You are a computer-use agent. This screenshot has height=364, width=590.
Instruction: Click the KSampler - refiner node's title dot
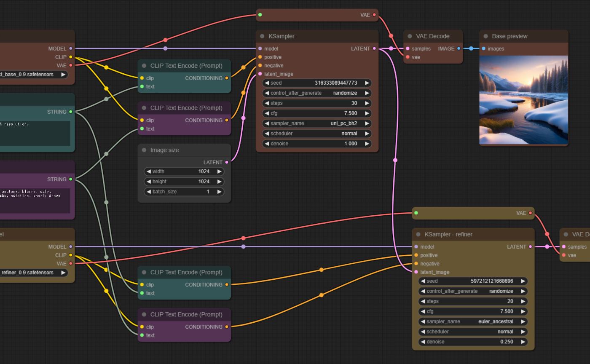click(418, 234)
